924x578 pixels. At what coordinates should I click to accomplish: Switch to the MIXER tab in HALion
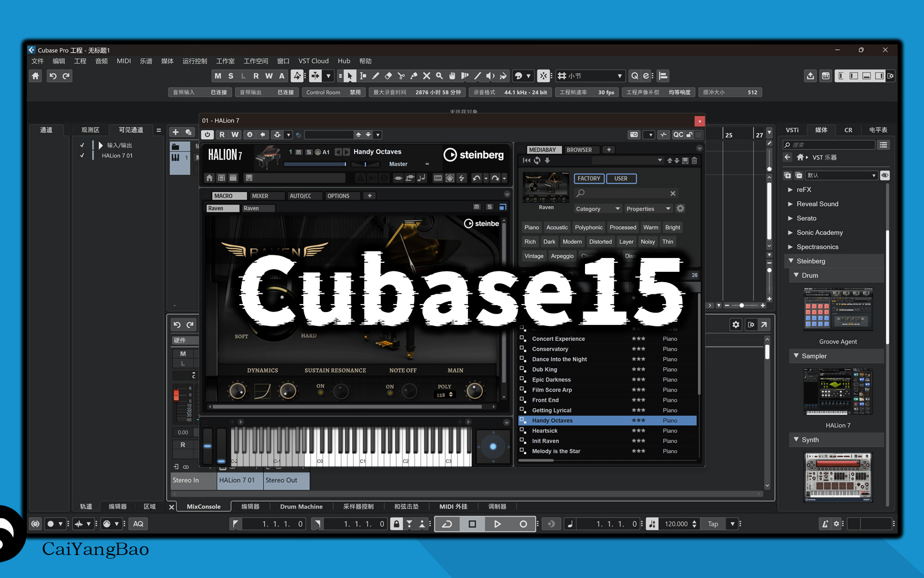(260, 196)
